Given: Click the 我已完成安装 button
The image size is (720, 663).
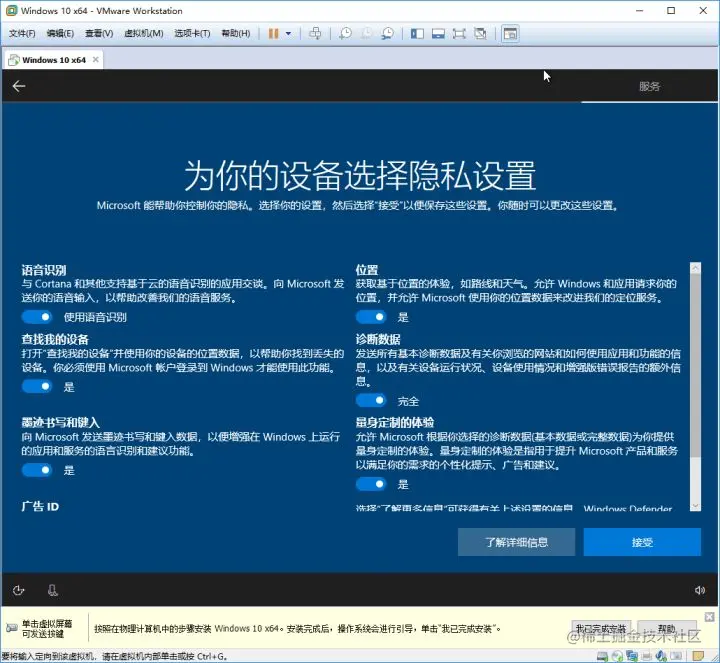Looking at the screenshot, I should tap(601, 628).
